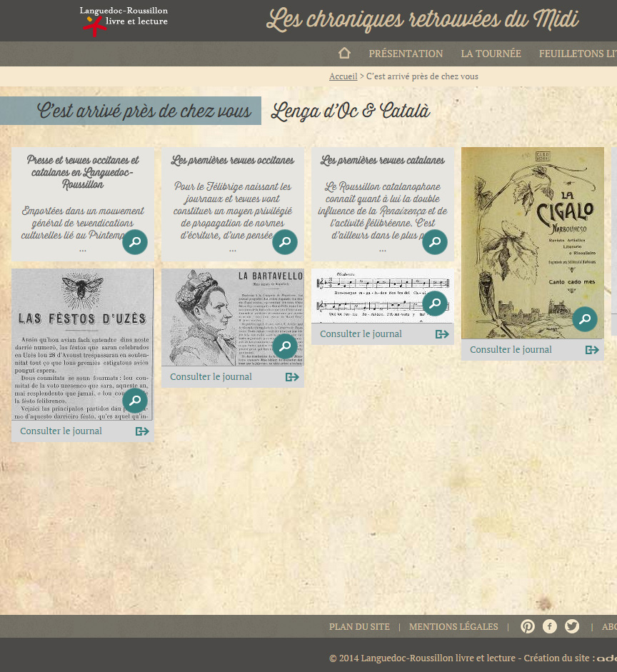617x672 pixels.
Task: Open the La Cigalo Narbouneso cover thumbnail
Action: (x=533, y=243)
